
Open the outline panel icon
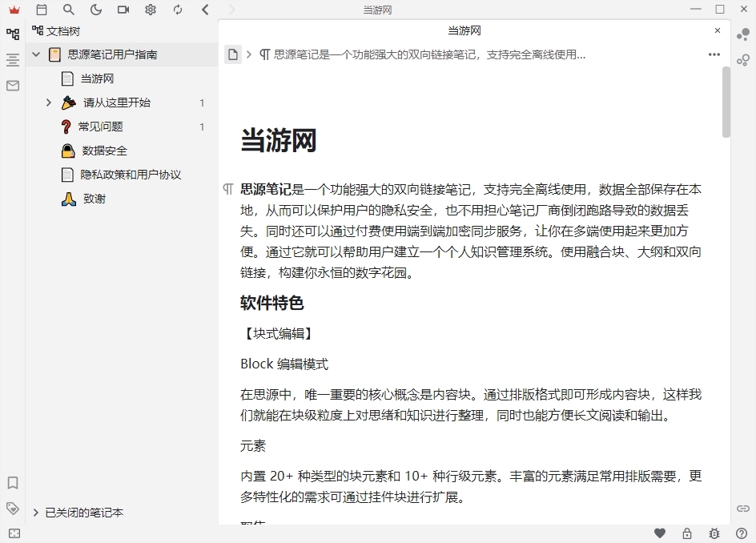[x=13, y=60]
